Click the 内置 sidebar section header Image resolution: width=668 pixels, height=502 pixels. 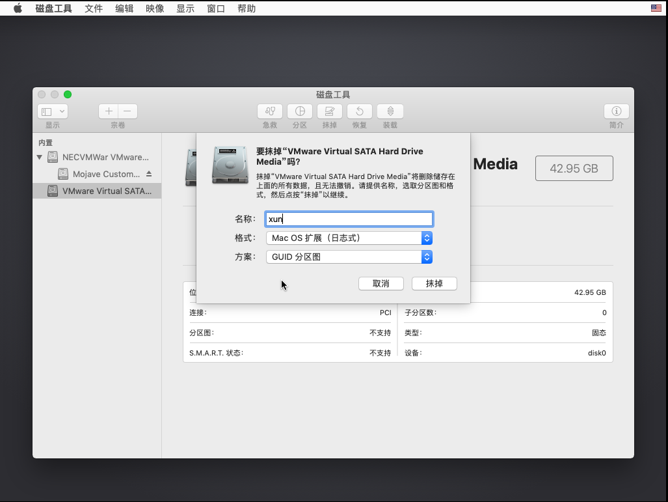pos(45,143)
